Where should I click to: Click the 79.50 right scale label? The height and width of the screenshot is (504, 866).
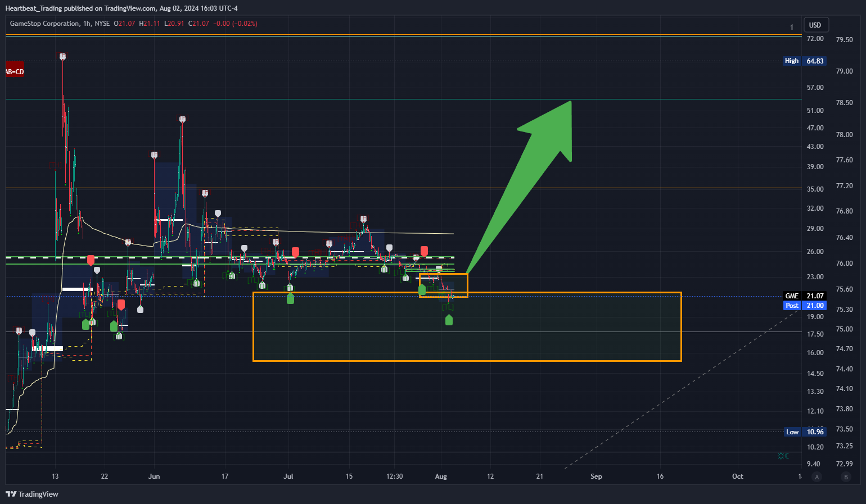[x=845, y=40]
